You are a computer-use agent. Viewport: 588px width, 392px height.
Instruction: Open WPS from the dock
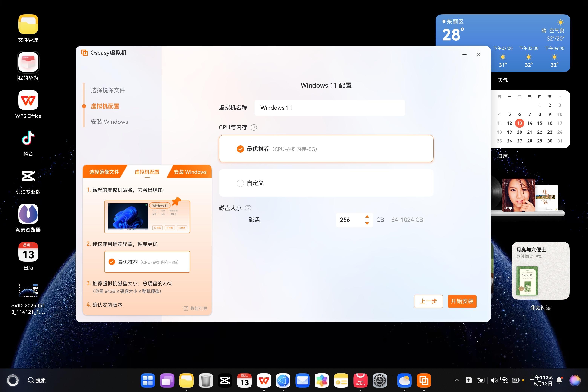[264, 381]
